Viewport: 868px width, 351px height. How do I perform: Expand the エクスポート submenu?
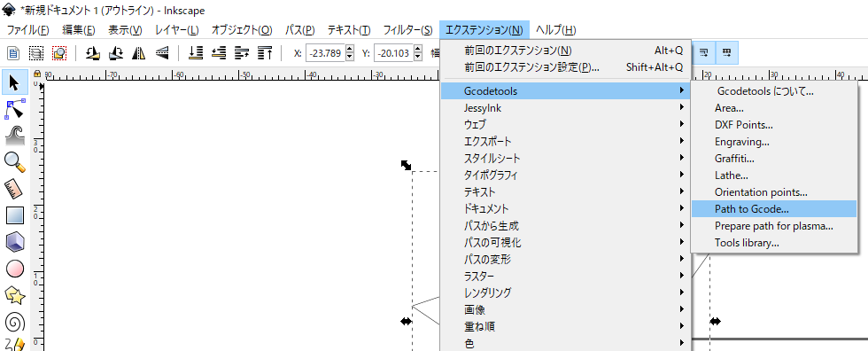[565, 141]
